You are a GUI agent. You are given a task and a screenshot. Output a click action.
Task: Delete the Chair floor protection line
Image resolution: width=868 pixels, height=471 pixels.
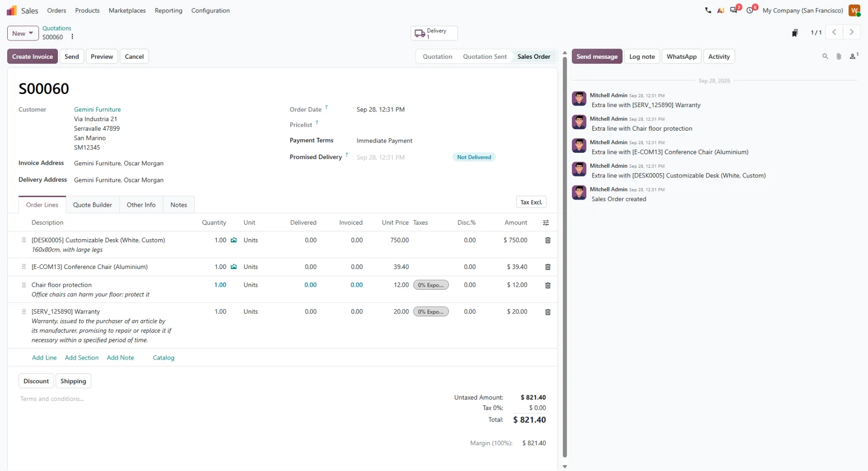point(548,285)
